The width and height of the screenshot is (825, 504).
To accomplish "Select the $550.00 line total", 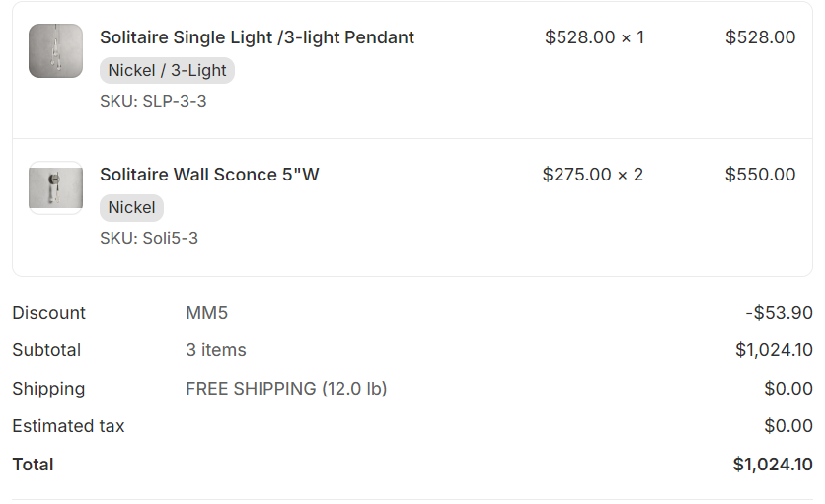I will pos(760,175).
